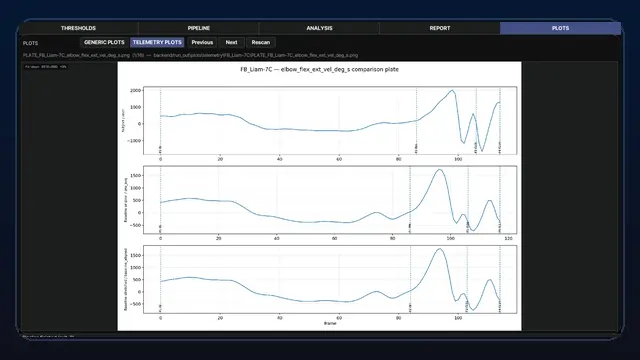Image resolution: width=640 pixels, height=360 pixels.
Task: Select the REPORT tab
Action: pos(440,28)
